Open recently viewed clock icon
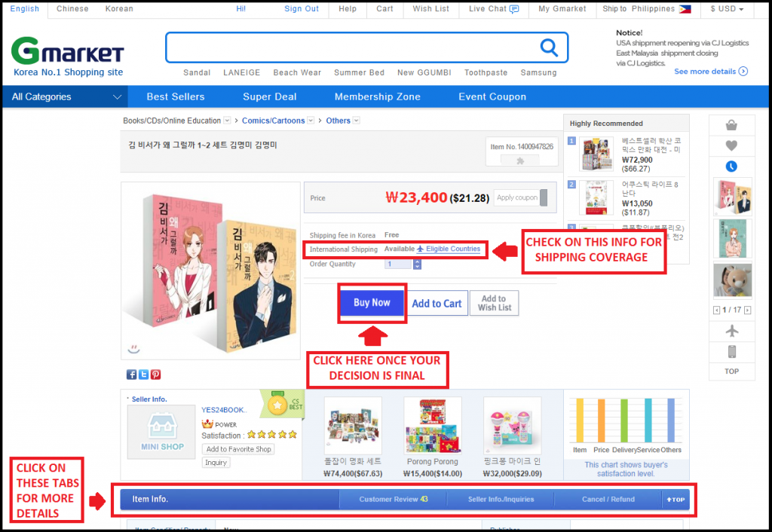 [x=731, y=167]
